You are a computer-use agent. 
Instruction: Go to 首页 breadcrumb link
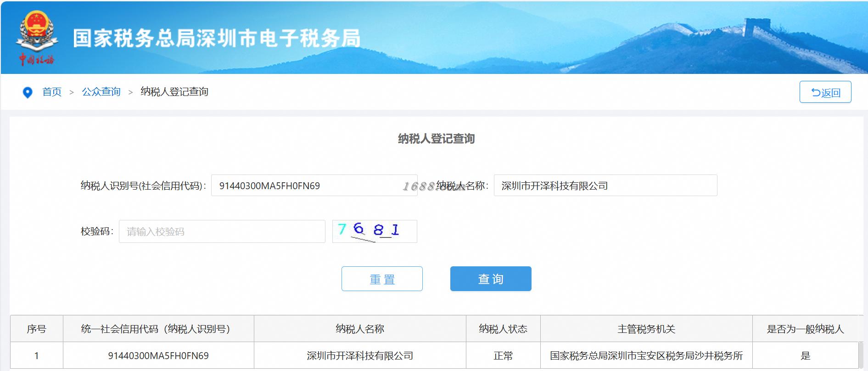52,92
